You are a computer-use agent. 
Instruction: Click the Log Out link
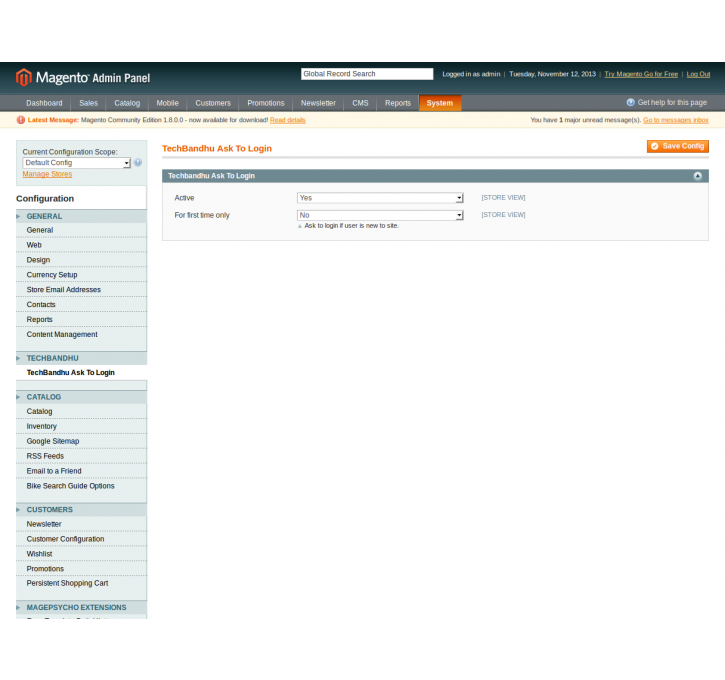tap(698, 74)
